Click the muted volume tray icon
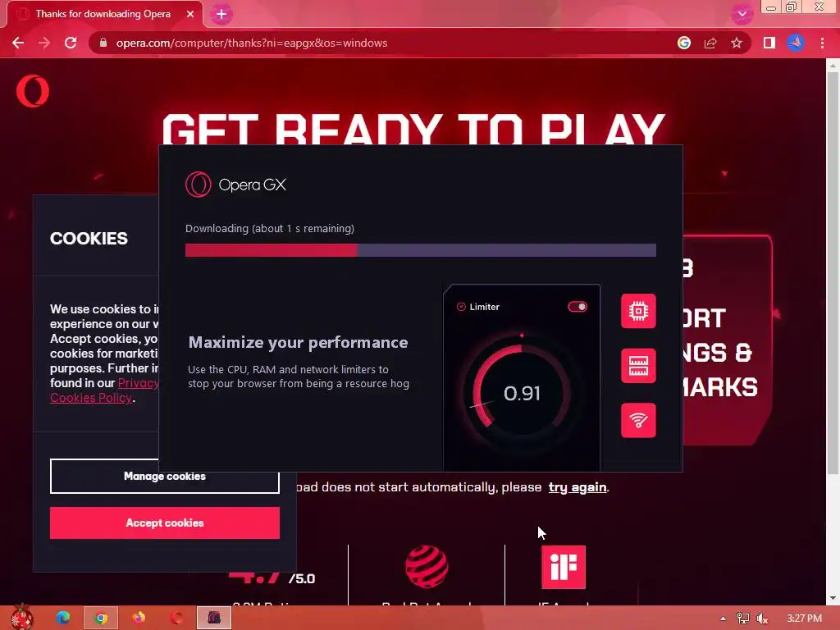840x630 pixels. 762,619
